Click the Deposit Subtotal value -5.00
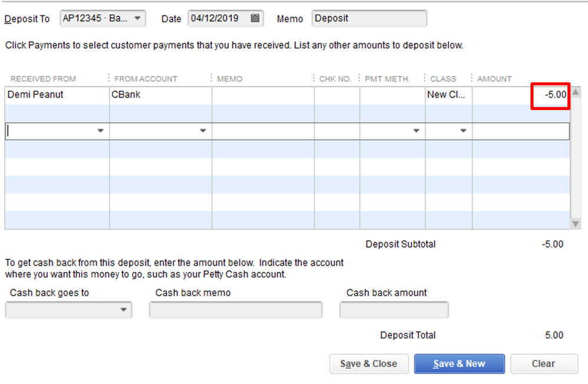The height and width of the screenshot is (384, 588). 552,244
